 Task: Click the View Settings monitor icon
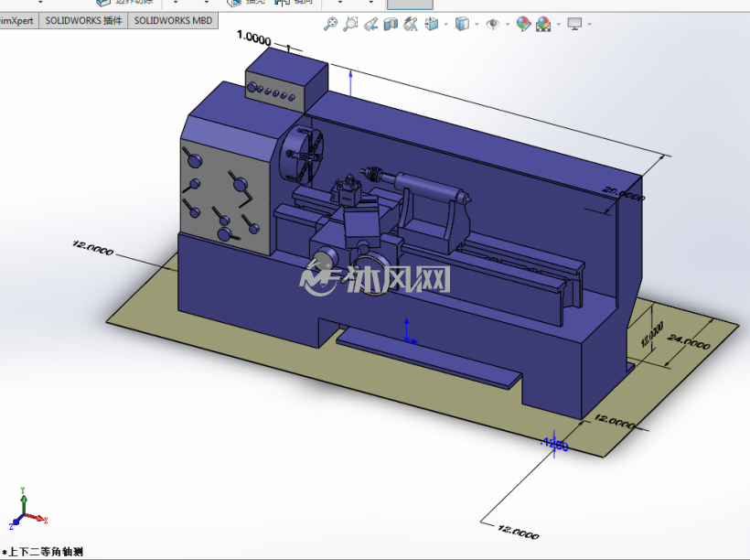574,24
